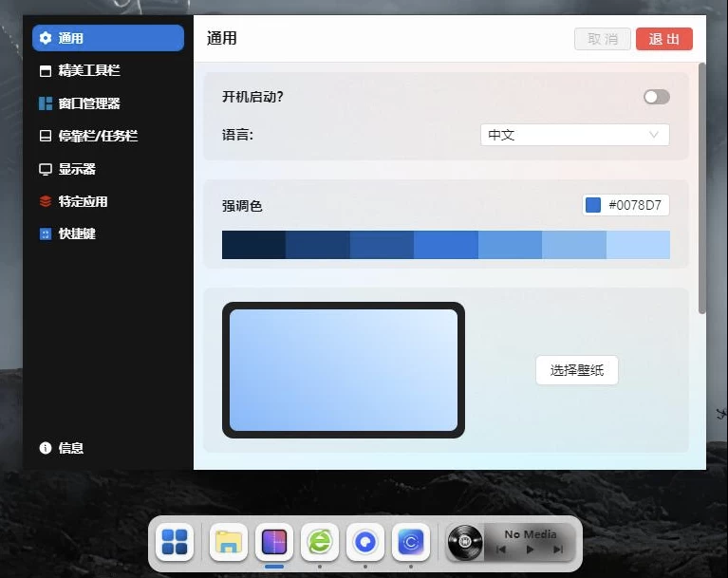Launch File Explorer from the dock

pos(229,542)
